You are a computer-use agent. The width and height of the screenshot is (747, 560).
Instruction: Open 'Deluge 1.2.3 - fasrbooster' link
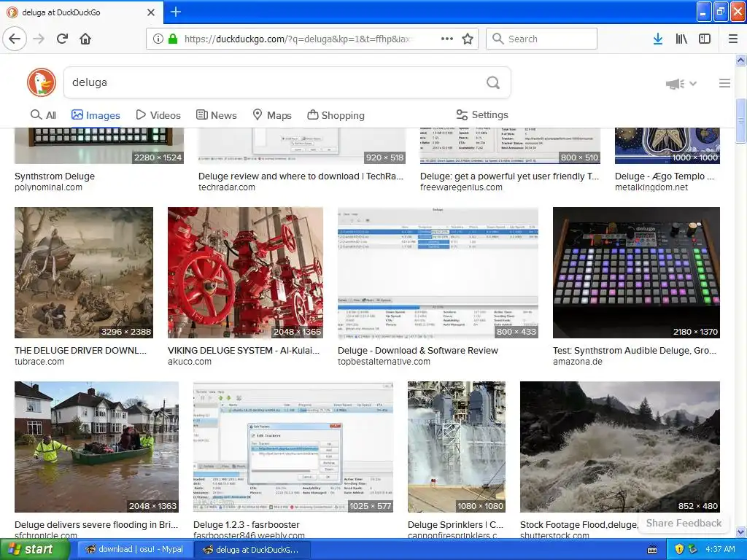click(x=247, y=525)
